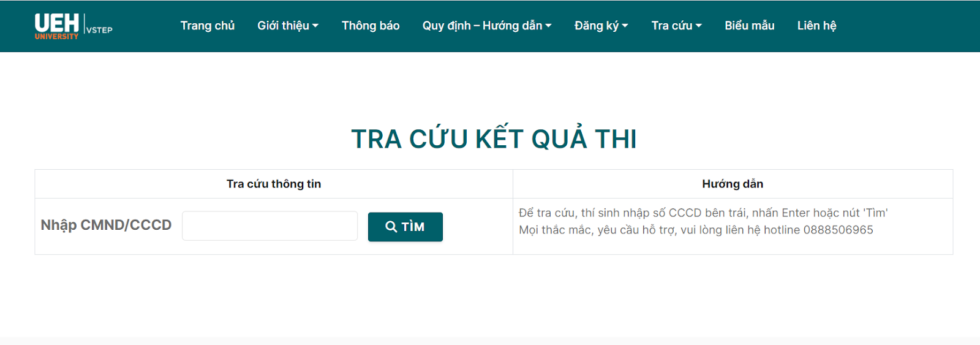Viewport: 980px width, 345px height.
Task: Click the 'Nhập CMND/CCCD' label
Action: [x=106, y=225]
